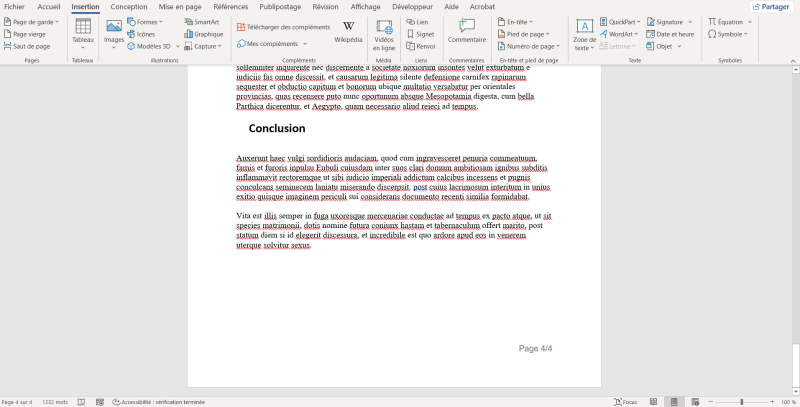Insert Vidéos en ligne
This screenshot has height=407, width=800.
[x=384, y=35]
